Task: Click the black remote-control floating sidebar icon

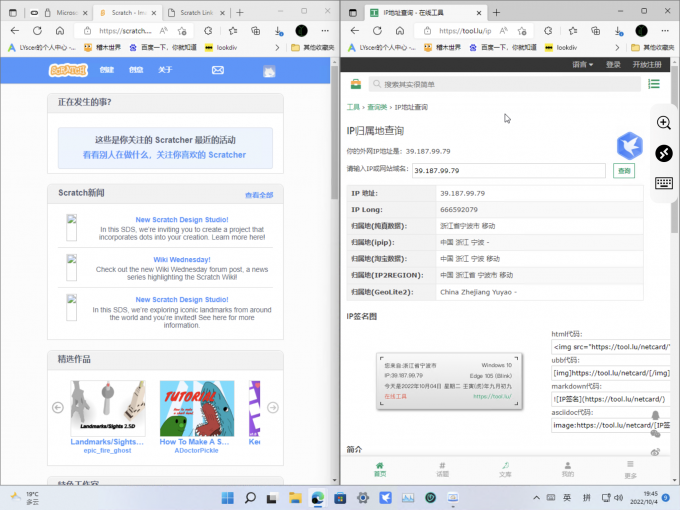Action: [664, 153]
